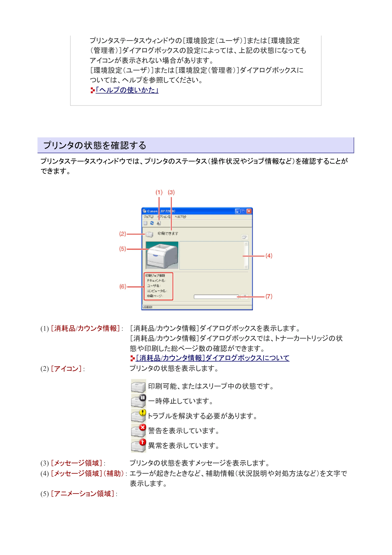The image size is (392, 555).
Task: Click the cancel job button beside progress bar
Action: pos(244,297)
